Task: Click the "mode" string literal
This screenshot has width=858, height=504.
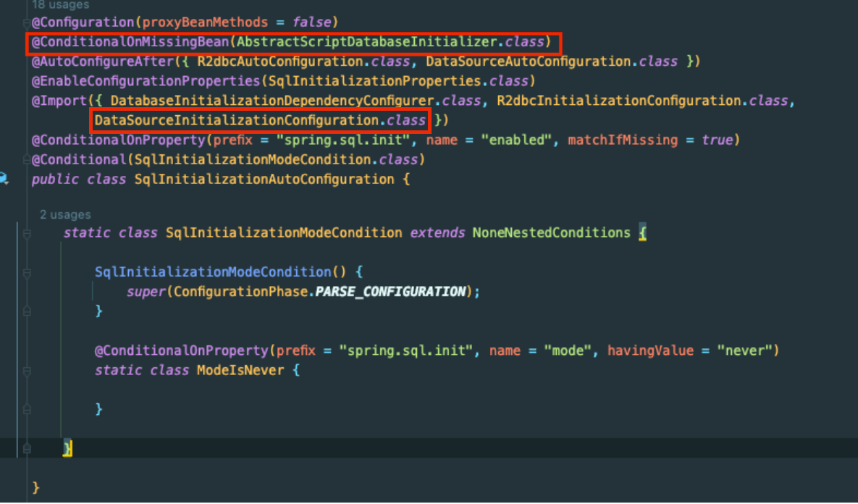Action: click(568, 350)
